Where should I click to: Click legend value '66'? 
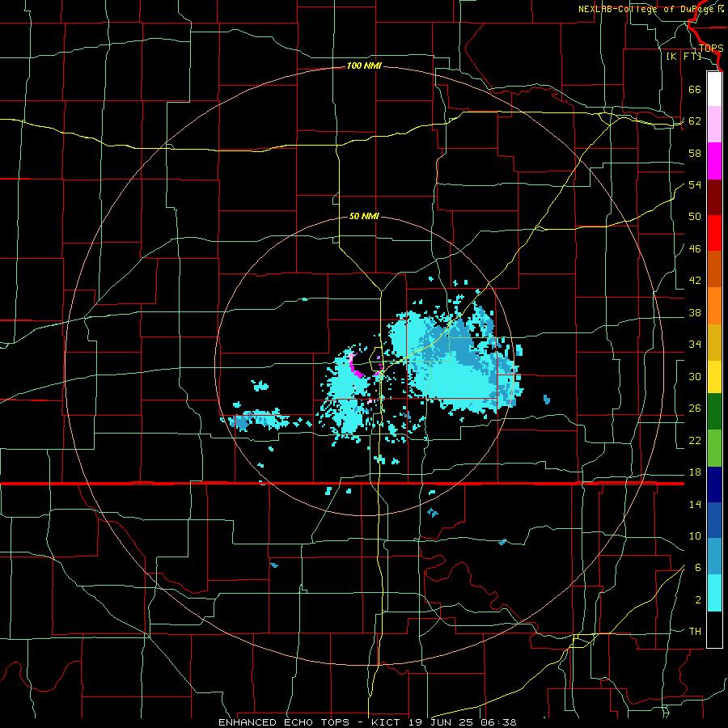(x=695, y=90)
